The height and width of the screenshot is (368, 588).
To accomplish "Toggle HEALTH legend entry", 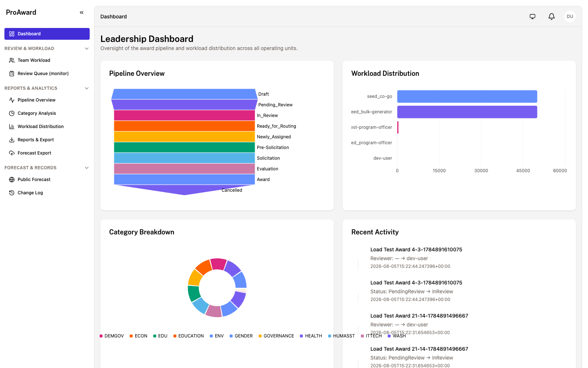I will 311,336.
